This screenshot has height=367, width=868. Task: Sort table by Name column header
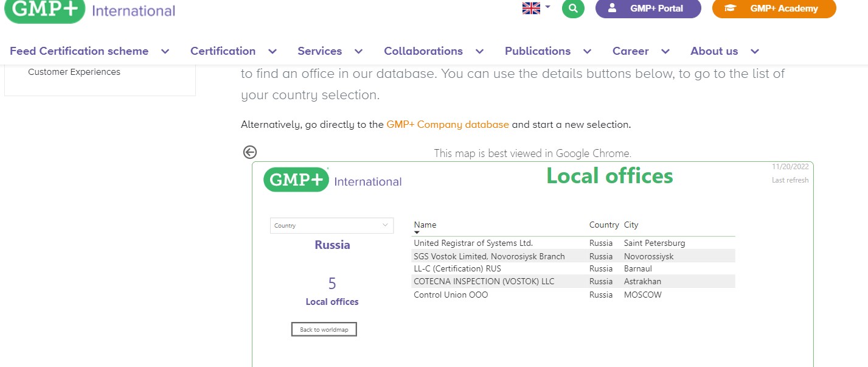coord(425,225)
